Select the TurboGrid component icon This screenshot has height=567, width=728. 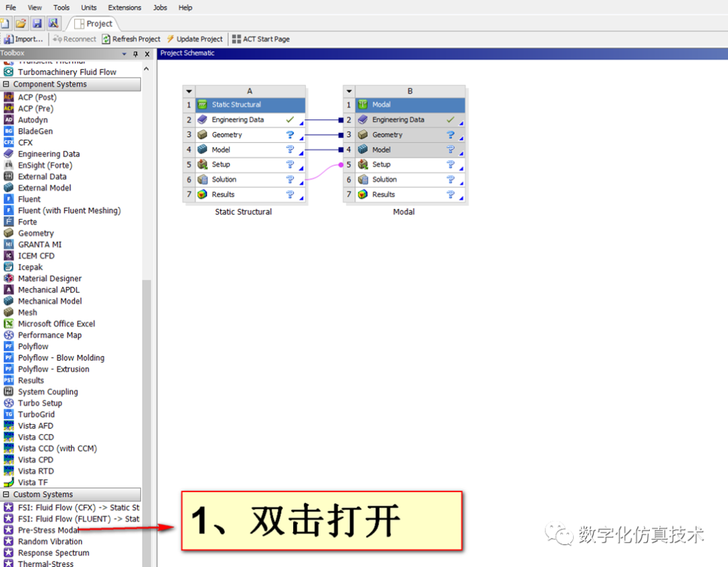(8, 414)
